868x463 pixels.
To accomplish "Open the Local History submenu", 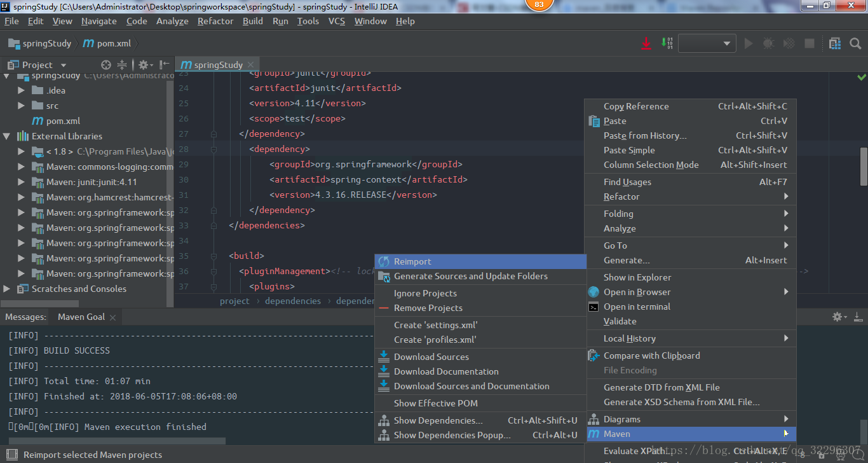I will pyautogui.click(x=690, y=338).
